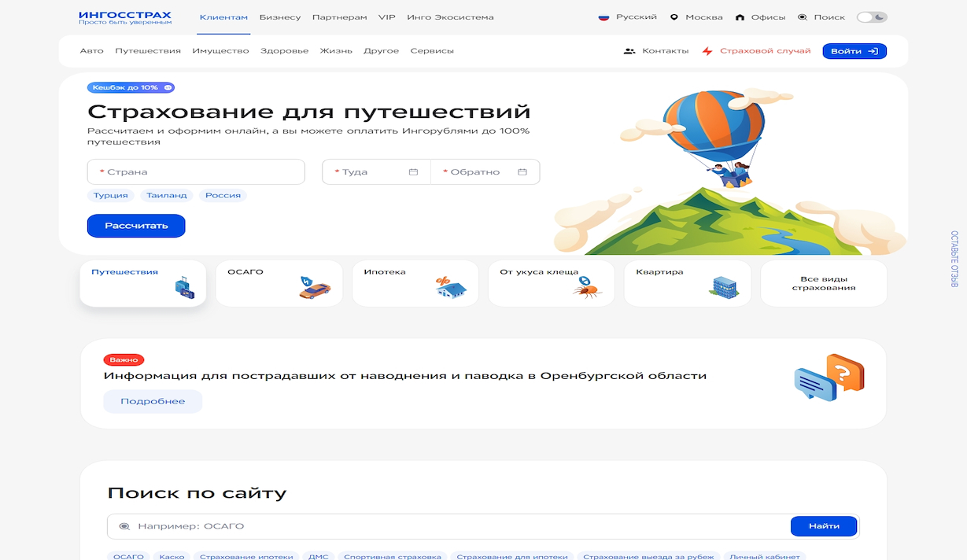Open the Другое menu

tap(381, 51)
